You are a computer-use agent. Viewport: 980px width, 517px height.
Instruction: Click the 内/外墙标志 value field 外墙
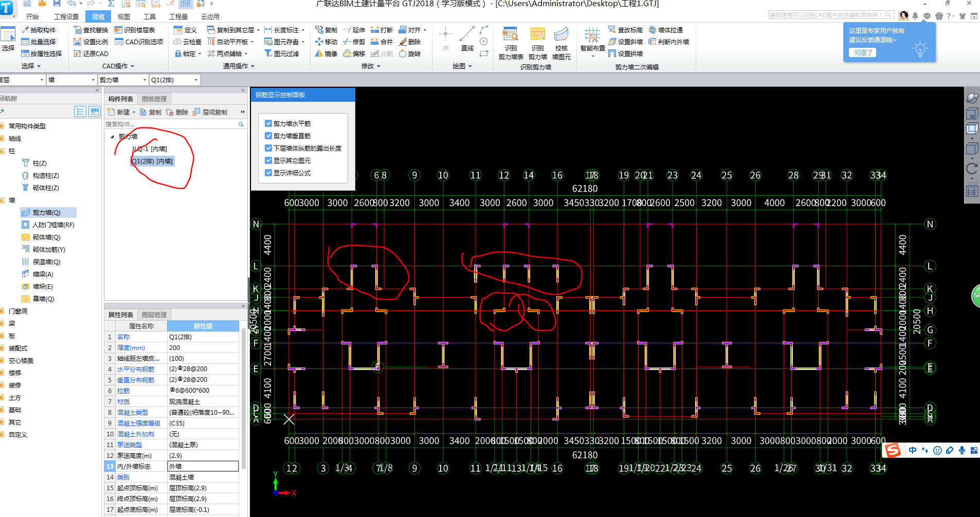pyautogui.click(x=203, y=466)
